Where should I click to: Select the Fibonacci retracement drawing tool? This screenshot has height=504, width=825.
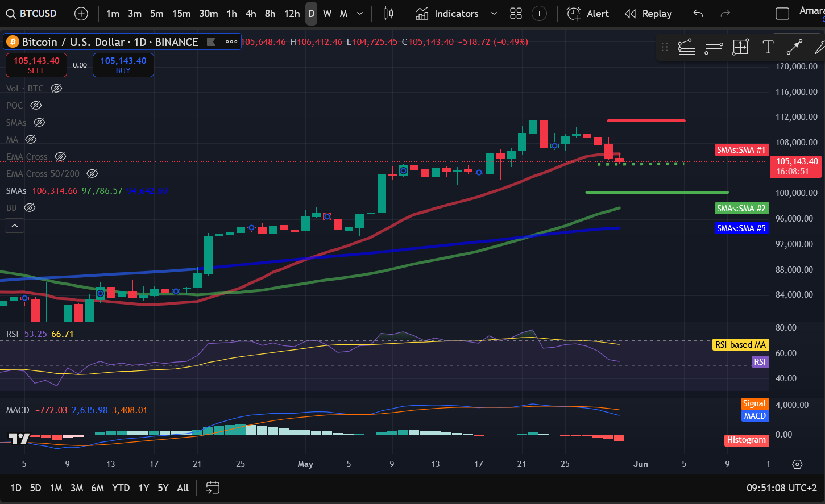[713, 47]
